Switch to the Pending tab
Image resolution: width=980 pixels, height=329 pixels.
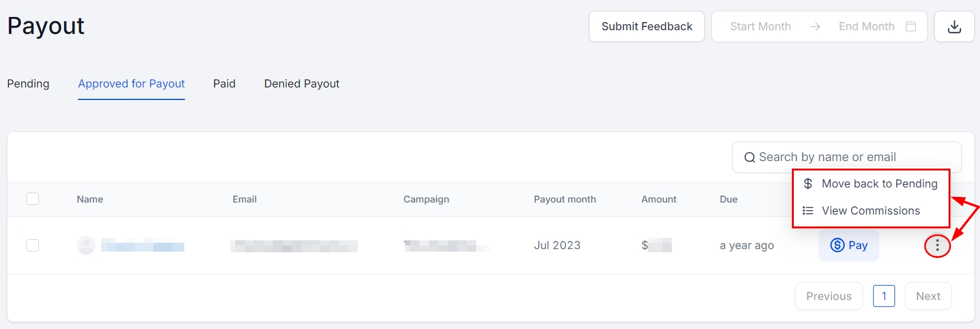pyautogui.click(x=28, y=84)
